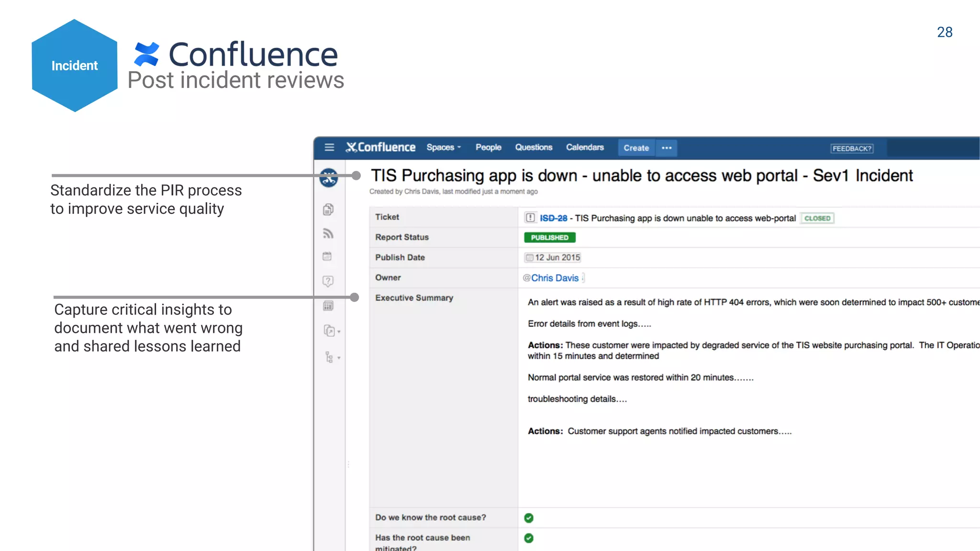This screenshot has height=551, width=980.
Task: Click the Confluence logo in header
Action: 381,147
